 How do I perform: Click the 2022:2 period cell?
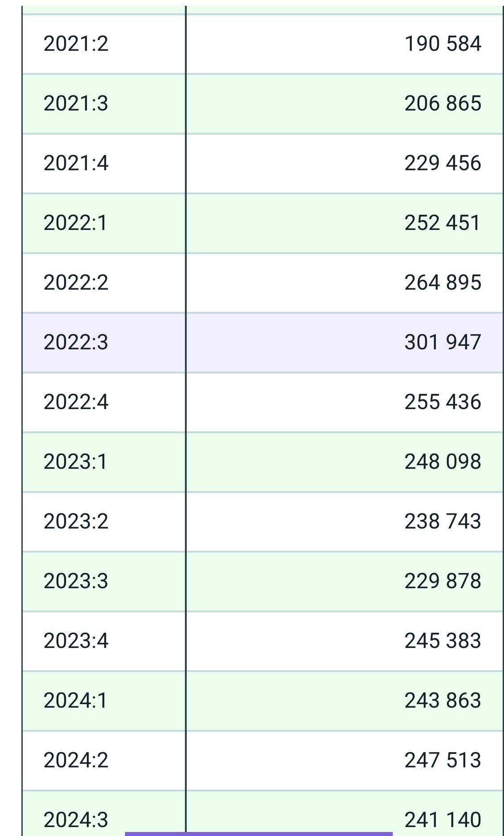click(x=76, y=283)
